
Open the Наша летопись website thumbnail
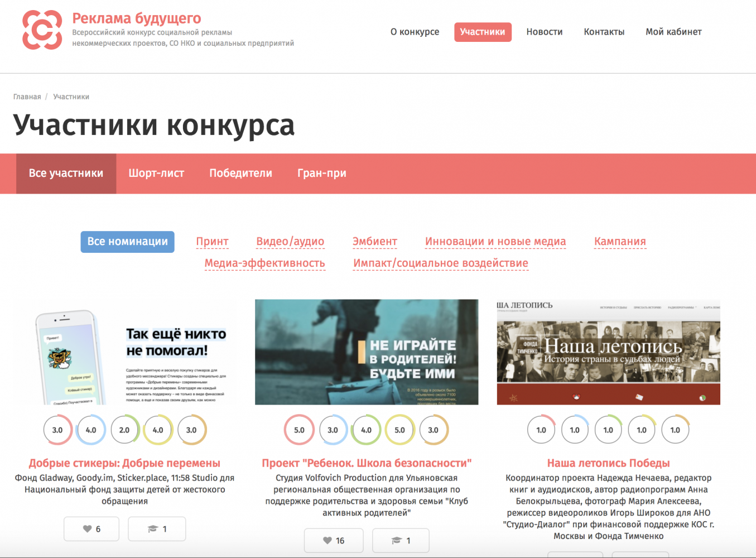608,352
